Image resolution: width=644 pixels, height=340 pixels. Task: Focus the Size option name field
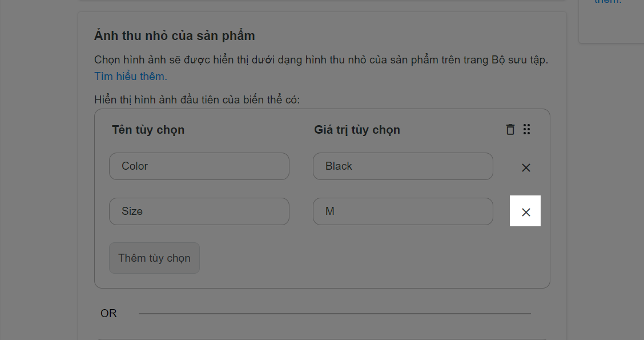click(x=199, y=211)
